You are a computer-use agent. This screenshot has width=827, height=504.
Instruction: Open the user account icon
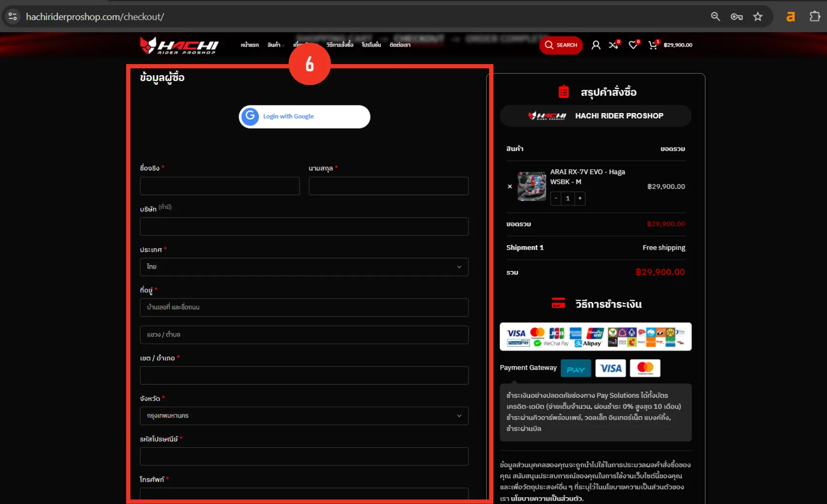coord(596,45)
